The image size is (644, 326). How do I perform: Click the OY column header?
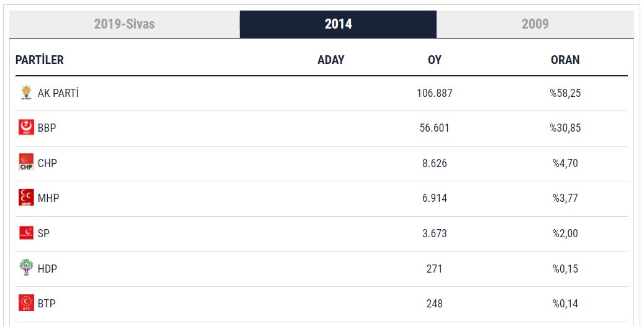(x=434, y=60)
